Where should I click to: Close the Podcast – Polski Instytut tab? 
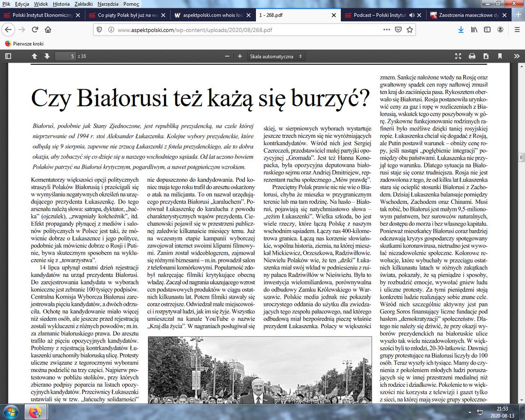click(x=419, y=15)
